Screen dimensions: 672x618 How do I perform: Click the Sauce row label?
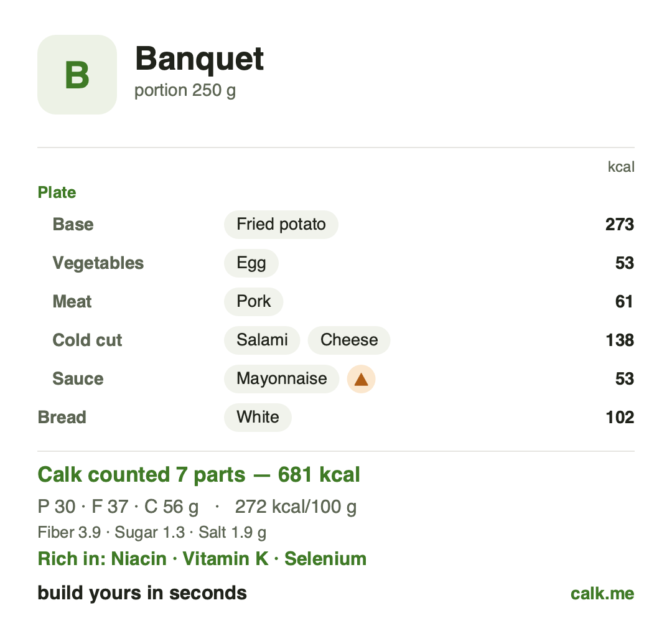coord(78,379)
